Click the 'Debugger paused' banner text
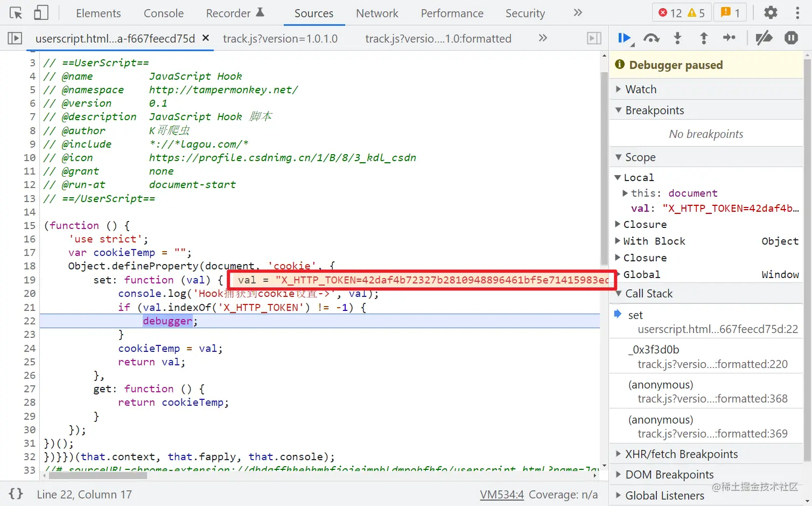Image resolution: width=812 pixels, height=506 pixels. (x=676, y=65)
